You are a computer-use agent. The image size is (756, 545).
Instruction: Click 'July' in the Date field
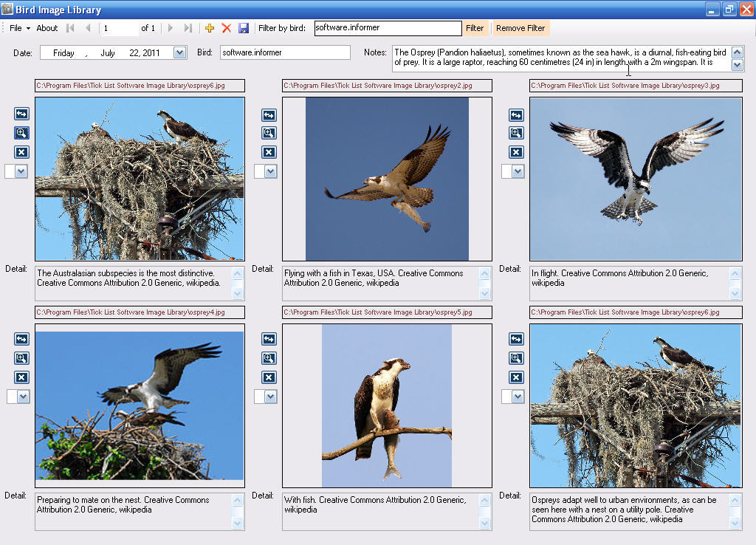[108, 53]
